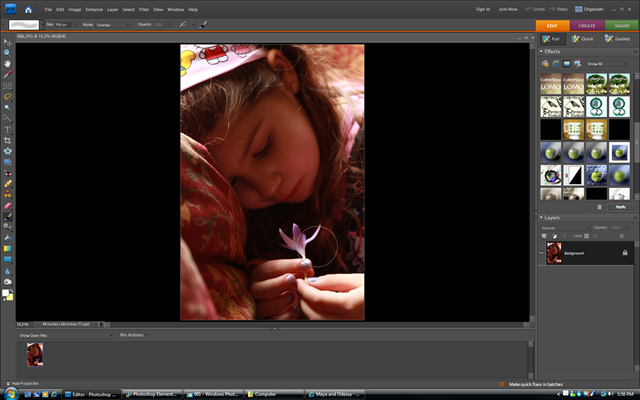Open the brush Size dropdown
Image resolution: width=640 pixels, height=400 pixels.
[75, 24]
